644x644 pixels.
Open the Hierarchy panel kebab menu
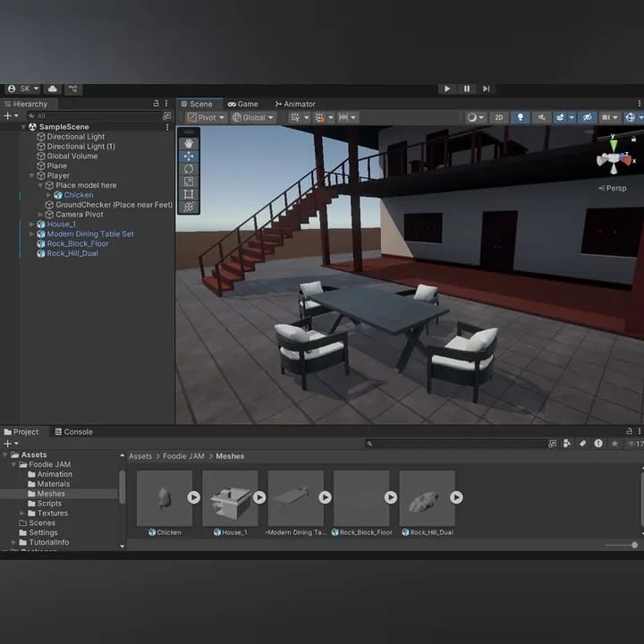click(x=166, y=104)
